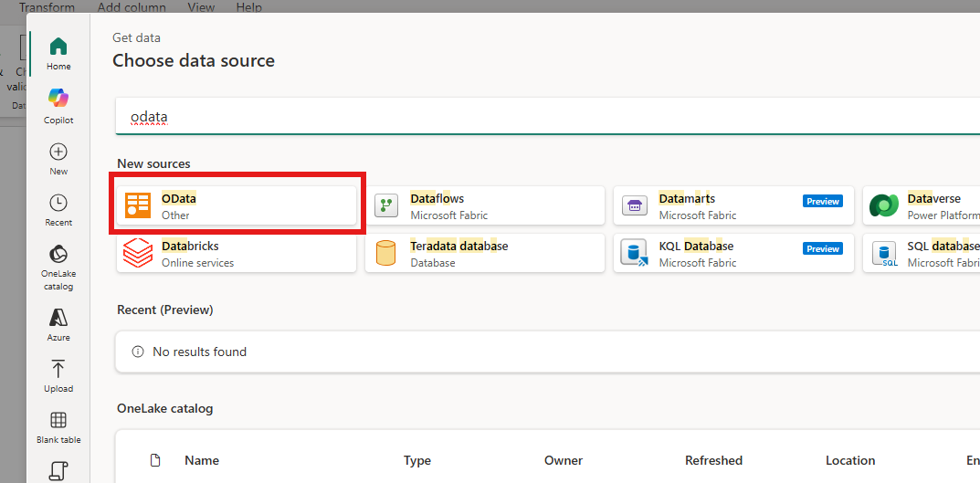The width and height of the screenshot is (980, 483).
Task: Click the info icon beside No results found
Action: point(138,352)
